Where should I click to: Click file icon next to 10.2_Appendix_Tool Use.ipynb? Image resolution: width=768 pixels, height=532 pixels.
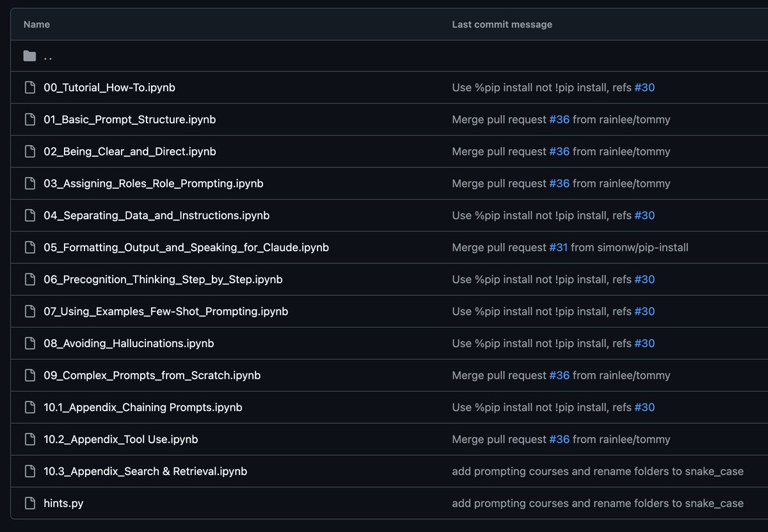29,439
